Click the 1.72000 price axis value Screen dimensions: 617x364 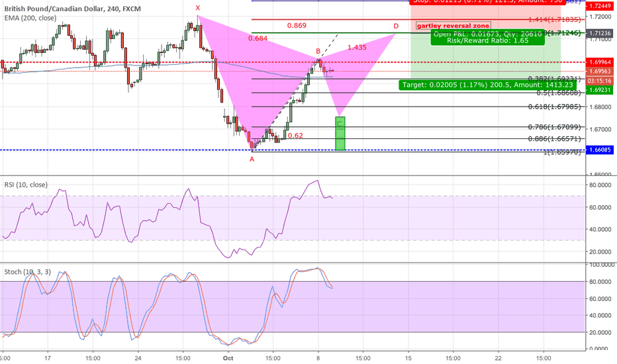click(x=600, y=16)
